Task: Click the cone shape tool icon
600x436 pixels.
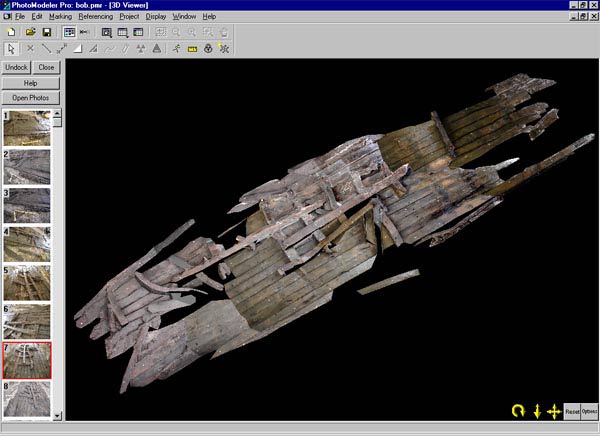Action: tap(157, 49)
